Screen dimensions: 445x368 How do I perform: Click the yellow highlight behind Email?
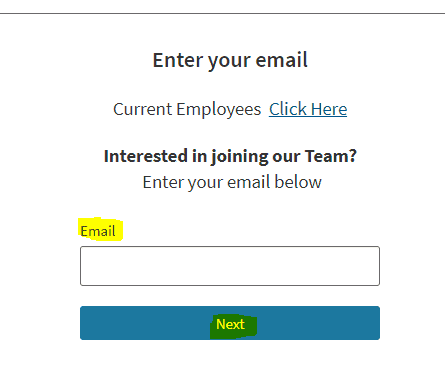point(100,229)
